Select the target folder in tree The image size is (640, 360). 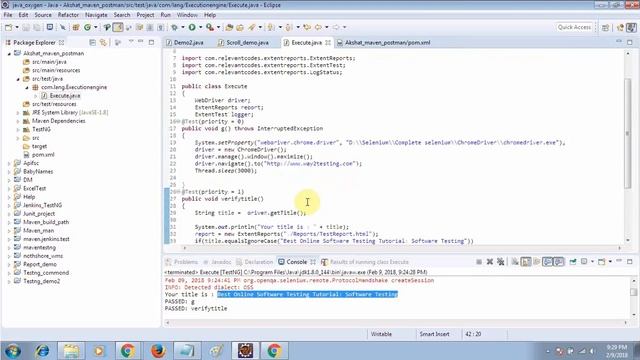[39, 147]
